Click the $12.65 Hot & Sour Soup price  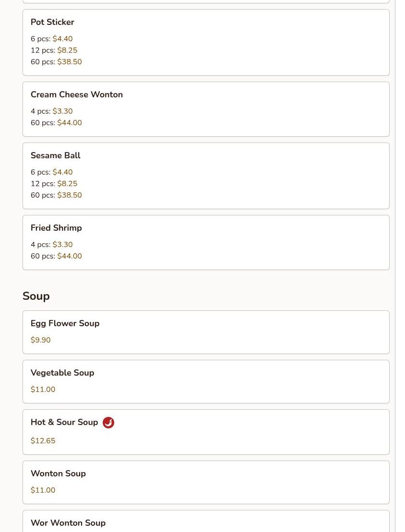[43, 441]
